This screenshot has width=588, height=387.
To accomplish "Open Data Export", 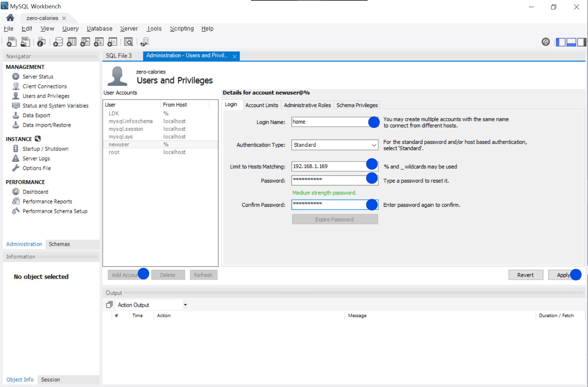I will [36, 115].
